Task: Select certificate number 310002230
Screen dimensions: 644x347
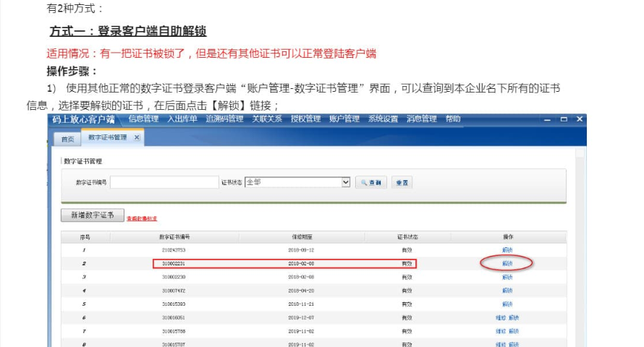Action: tap(174, 278)
